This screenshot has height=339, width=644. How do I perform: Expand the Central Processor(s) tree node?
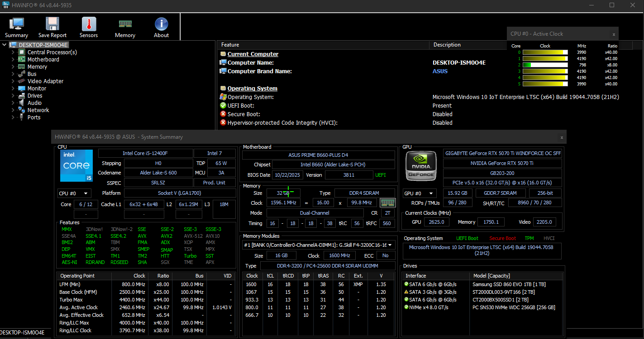(13, 52)
